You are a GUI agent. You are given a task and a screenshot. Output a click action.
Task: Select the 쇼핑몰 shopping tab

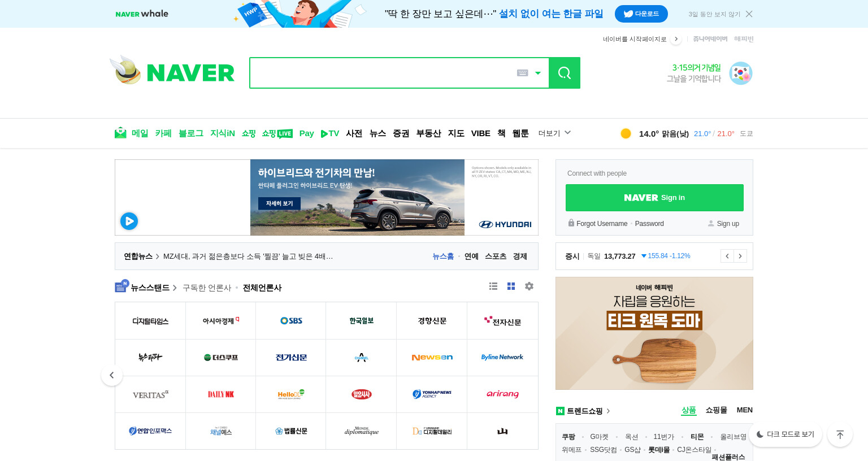pyautogui.click(x=716, y=410)
